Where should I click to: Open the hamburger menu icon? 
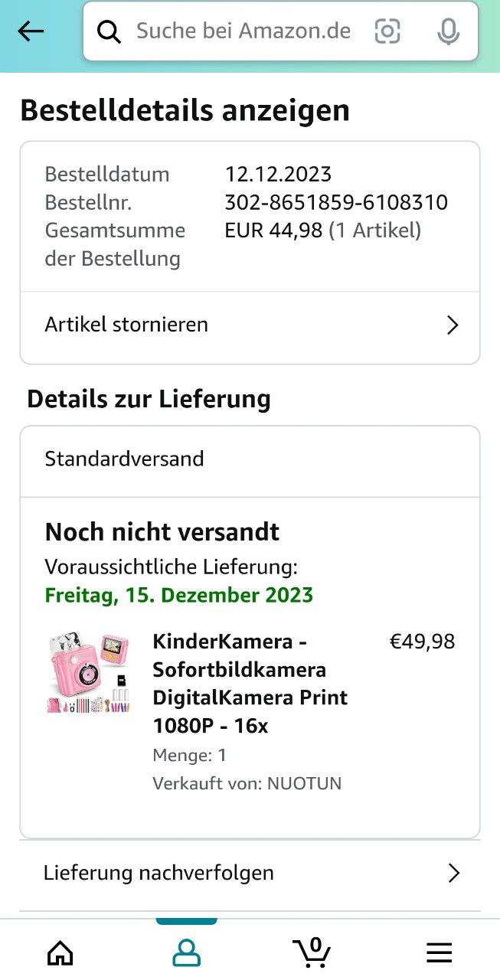click(x=439, y=952)
